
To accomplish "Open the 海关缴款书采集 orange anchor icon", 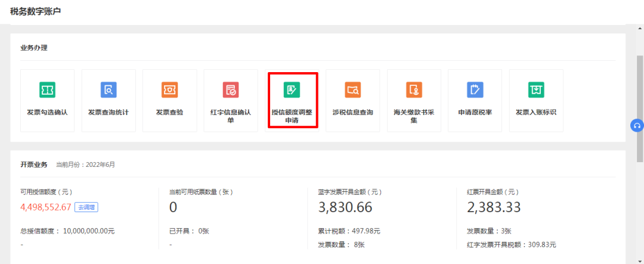I will (414, 89).
